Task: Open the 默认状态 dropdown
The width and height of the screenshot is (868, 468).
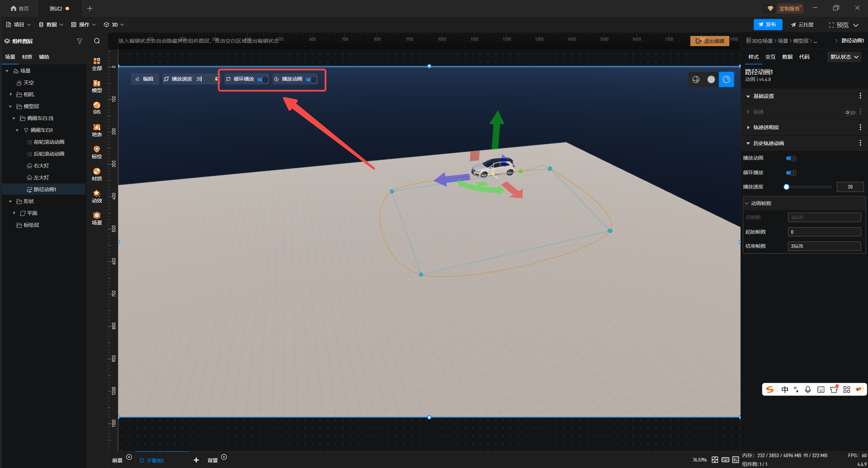Action: 844,57
